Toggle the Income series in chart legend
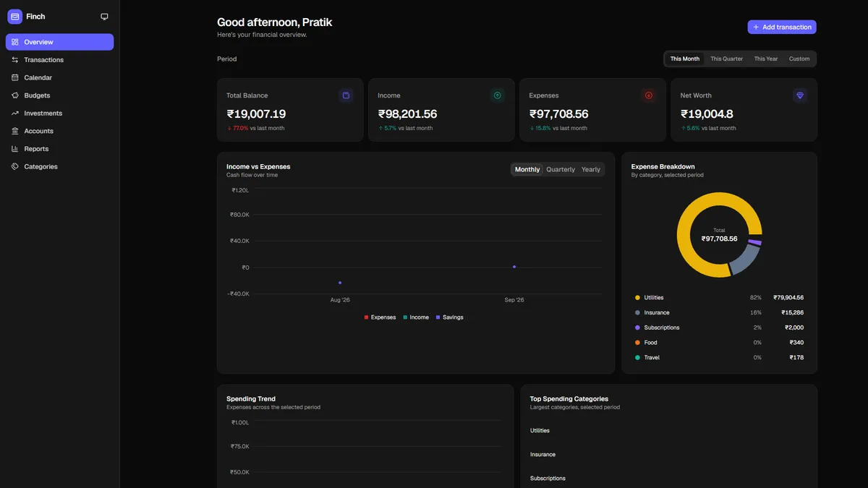Screen dimensions: 868x488 tap(416, 317)
